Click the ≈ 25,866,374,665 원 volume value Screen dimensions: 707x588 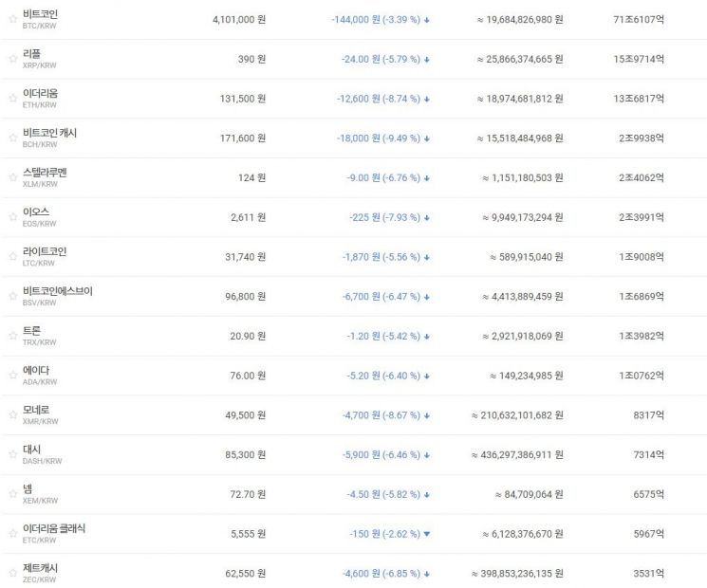pos(520,59)
